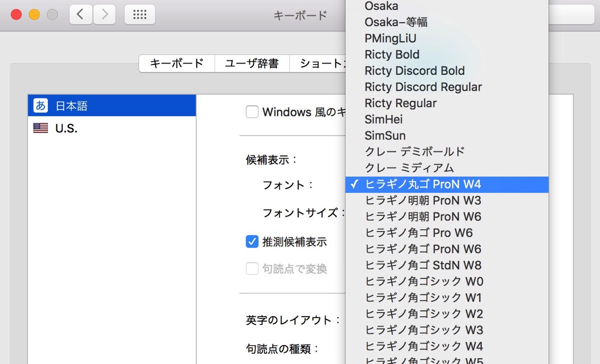The image size is (600, 364).
Task: Choose Ricty Regular font
Action: [x=447, y=103]
